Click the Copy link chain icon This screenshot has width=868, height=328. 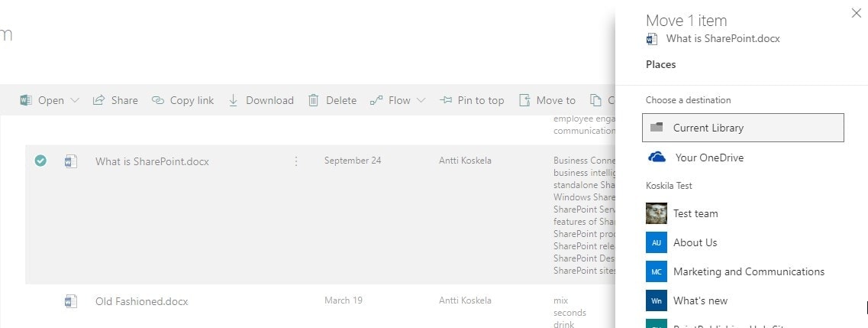pos(158,100)
